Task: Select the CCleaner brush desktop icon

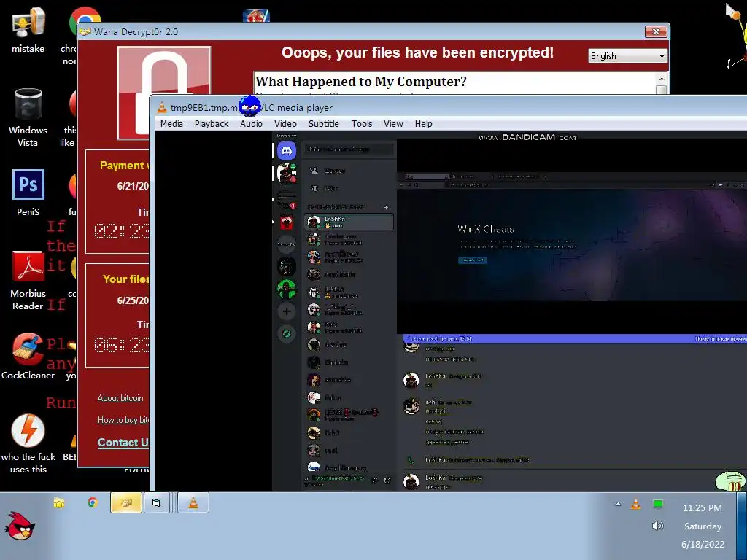Action: click(x=28, y=356)
